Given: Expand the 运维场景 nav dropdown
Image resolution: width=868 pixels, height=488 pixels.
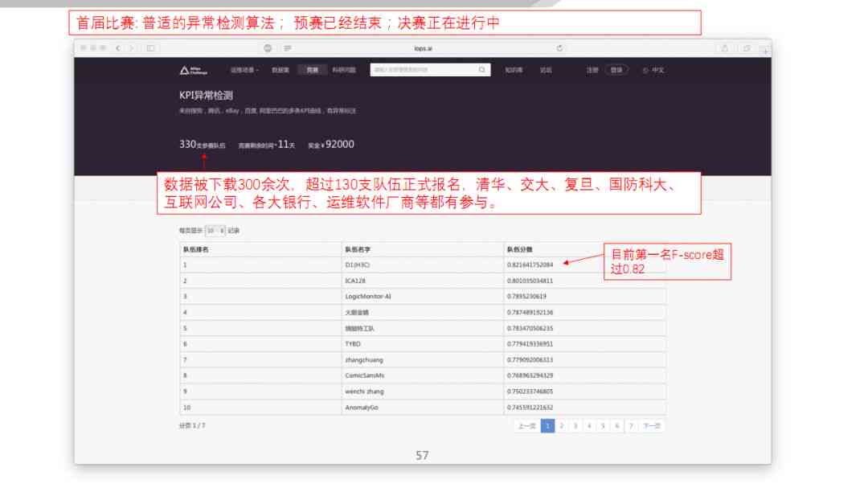Looking at the screenshot, I should pyautogui.click(x=244, y=70).
